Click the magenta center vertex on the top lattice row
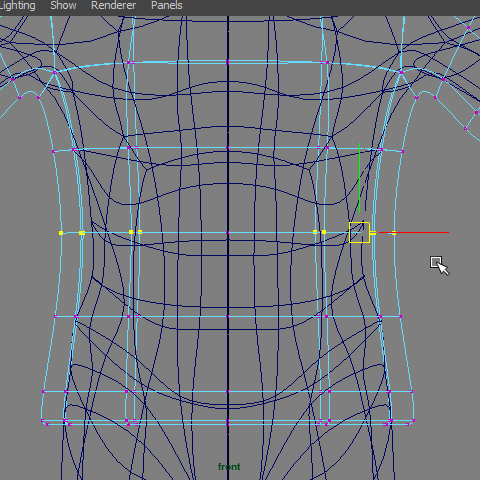 coord(228,62)
